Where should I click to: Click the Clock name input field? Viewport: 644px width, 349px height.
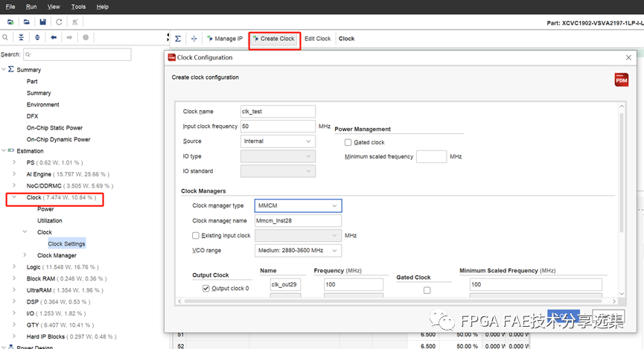[x=278, y=112]
